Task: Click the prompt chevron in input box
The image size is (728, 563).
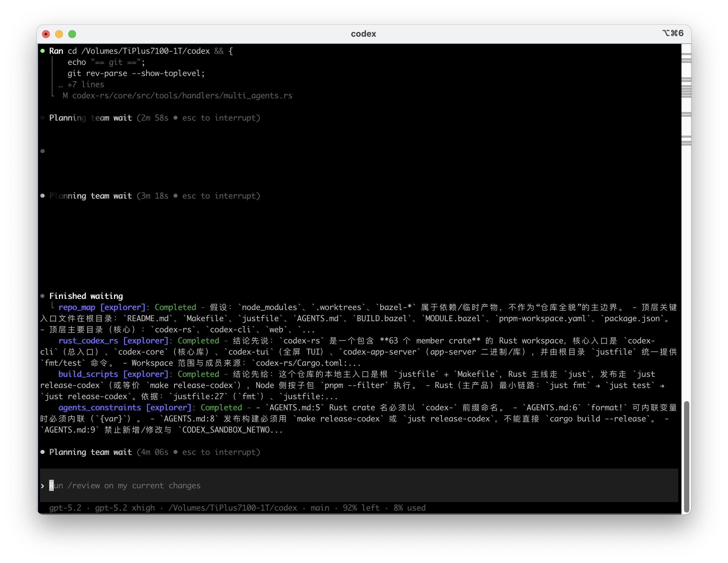Action: tap(43, 486)
